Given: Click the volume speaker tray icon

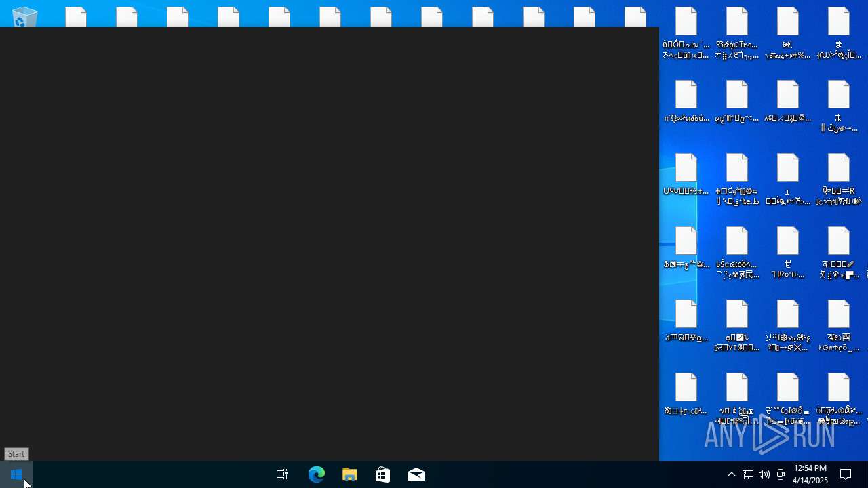Looking at the screenshot, I should click(x=764, y=474).
